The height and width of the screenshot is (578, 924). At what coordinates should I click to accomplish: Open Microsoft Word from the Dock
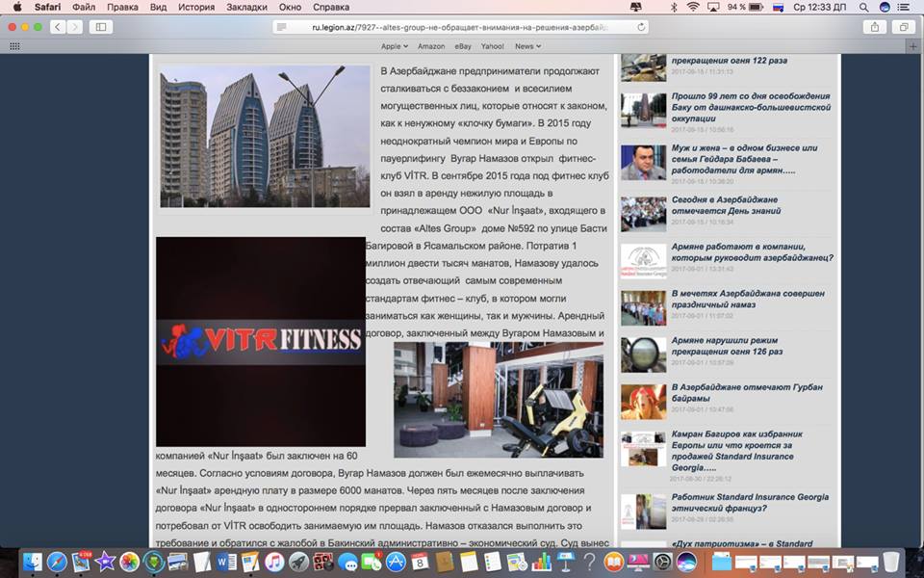(226, 562)
